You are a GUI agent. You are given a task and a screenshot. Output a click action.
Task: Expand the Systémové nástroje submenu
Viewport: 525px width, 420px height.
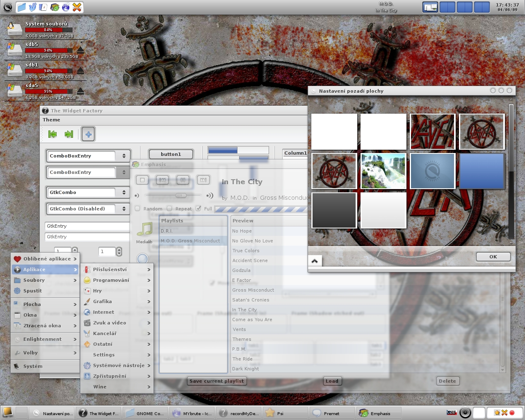coord(117,365)
